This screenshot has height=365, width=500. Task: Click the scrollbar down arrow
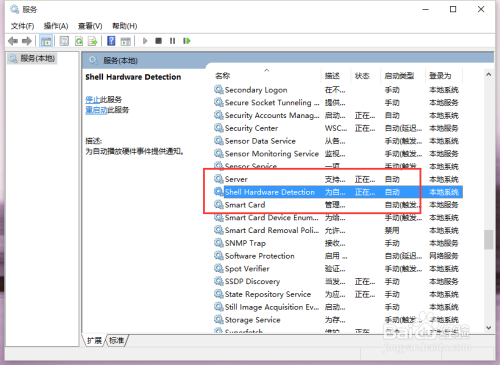click(x=488, y=328)
